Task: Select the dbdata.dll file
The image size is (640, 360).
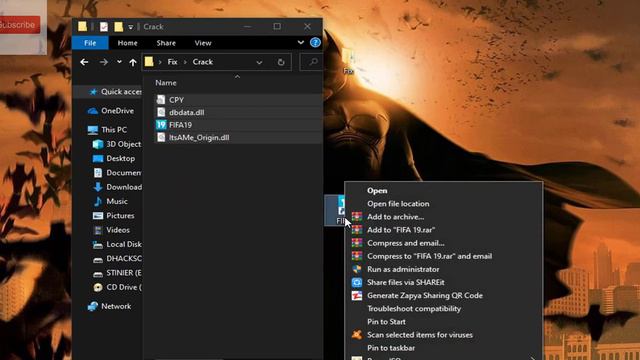Action: tap(187, 112)
